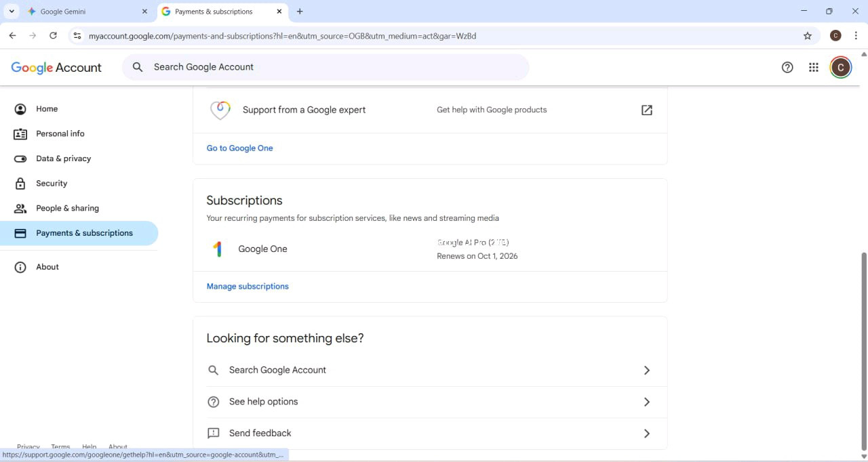Click the browser back arrow
The height and width of the screenshot is (462, 868).
click(13, 36)
